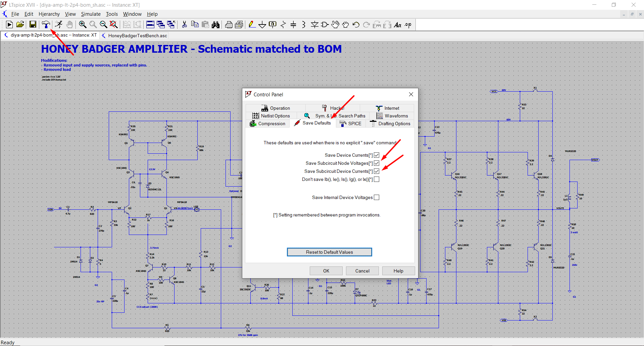Select the Label Net tool
644x346 pixels.
[x=273, y=24]
